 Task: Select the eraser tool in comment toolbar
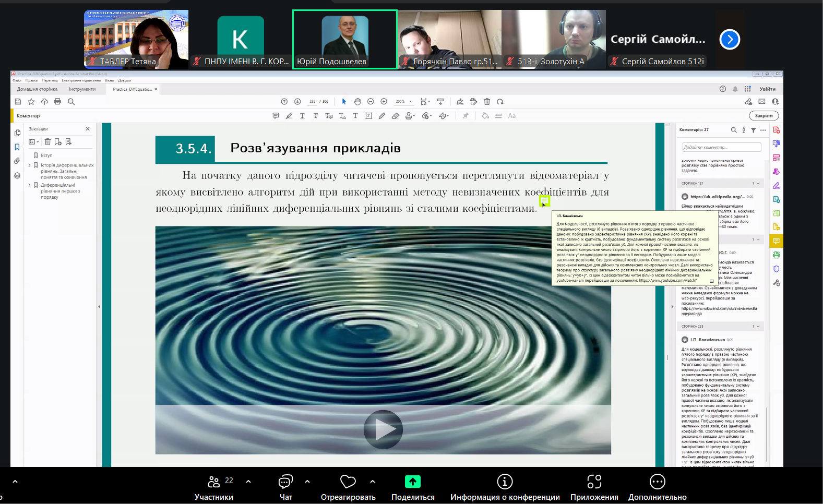pos(395,116)
